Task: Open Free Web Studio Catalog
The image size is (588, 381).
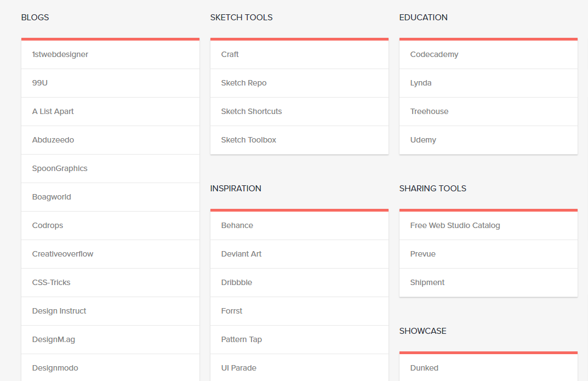Action: click(x=455, y=225)
